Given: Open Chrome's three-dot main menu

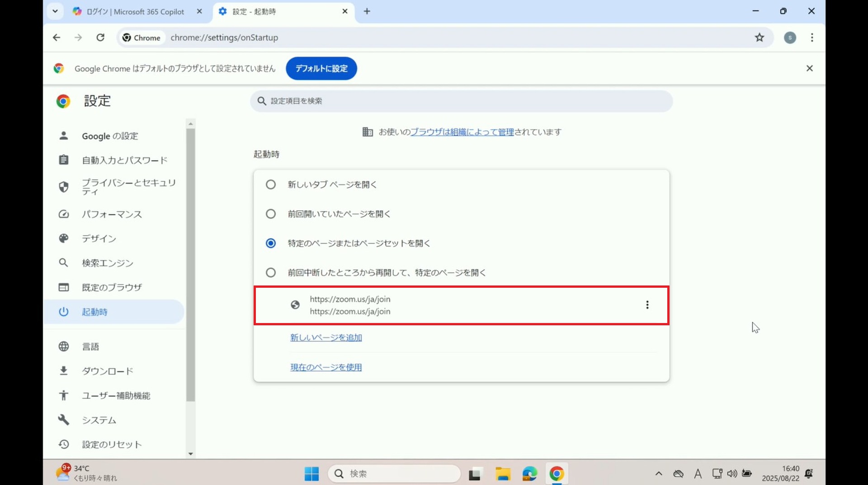Looking at the screenshot, I should coord(812,38).
